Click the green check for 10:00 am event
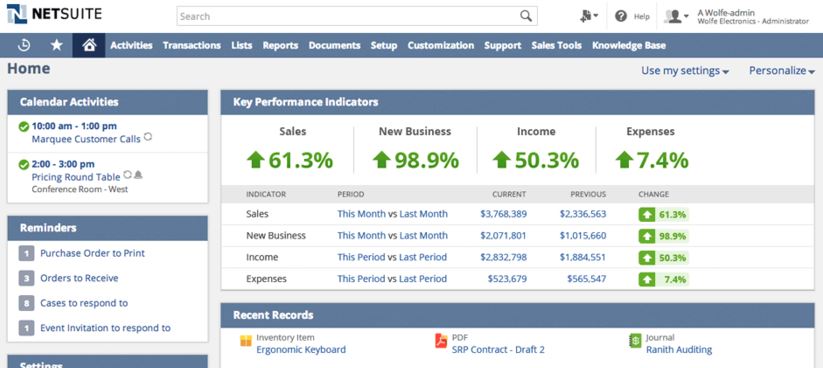Viewport: 823px width, 368px height. coord(24,127)
